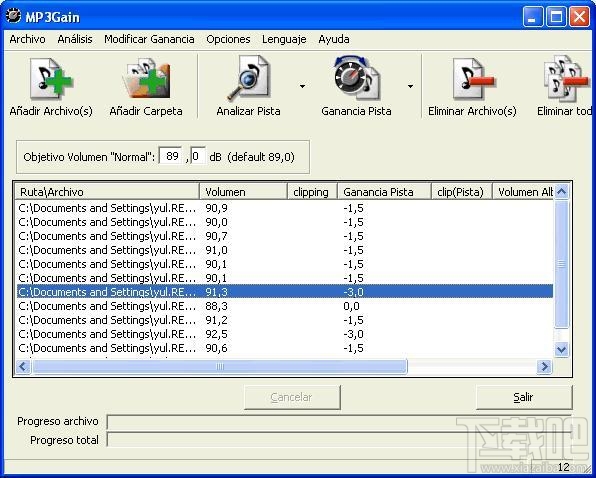The image size is (596, 478).
Task: Click the file list scroll up arrow
Action: [x=561, y=192]
